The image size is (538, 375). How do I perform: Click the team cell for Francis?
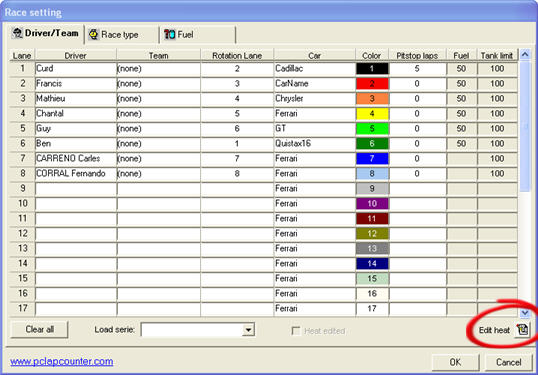159,84
